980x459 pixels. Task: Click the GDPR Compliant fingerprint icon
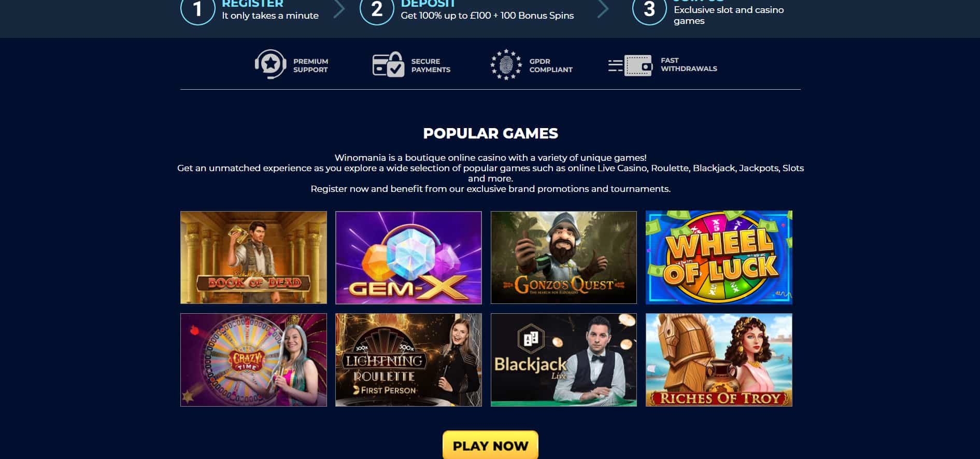tap(506, 64)
